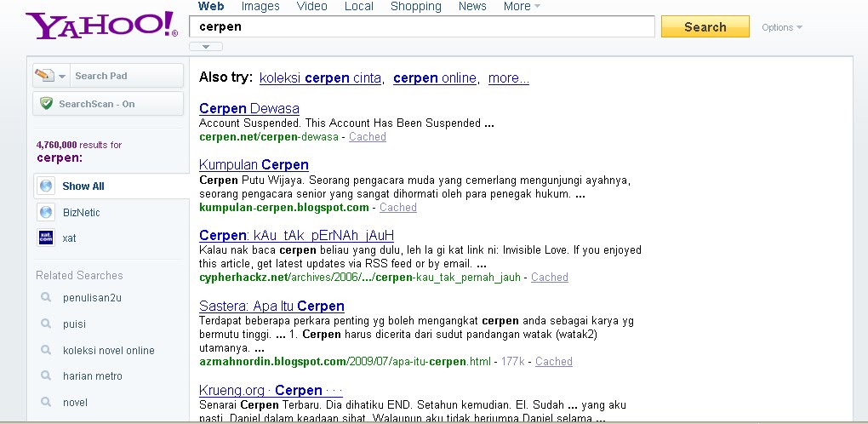The width and height of the screenshot is (868, 424).
Task: Click the cypherhackz.net green URL
Action: pos(360,278)
